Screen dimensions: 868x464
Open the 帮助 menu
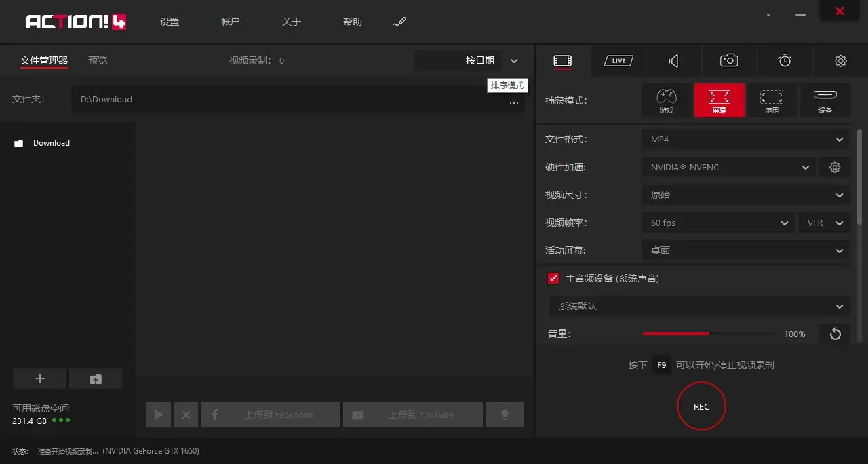pyautogui.click(x=353, y=22)
